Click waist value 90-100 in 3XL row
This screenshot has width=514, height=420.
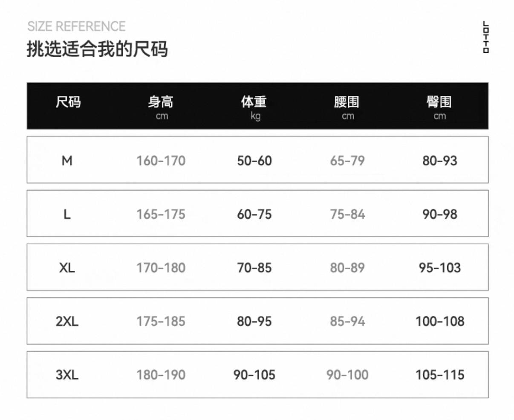coord(347,375)
